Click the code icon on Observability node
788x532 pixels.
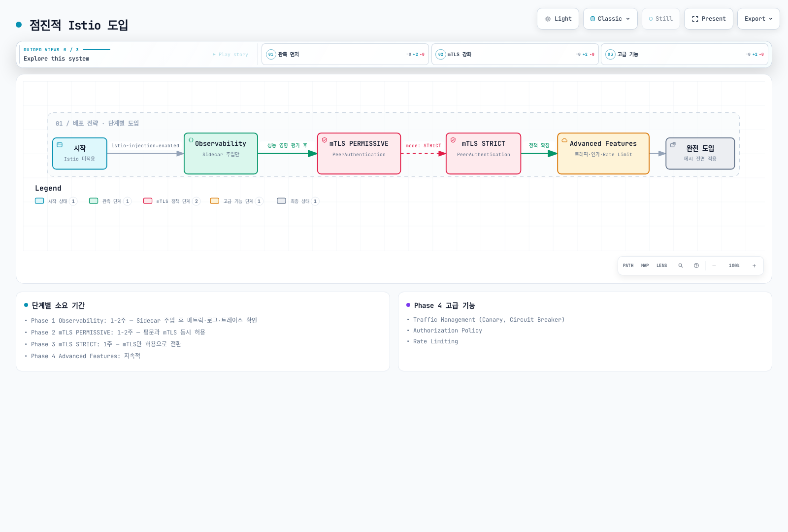[191, 140]
